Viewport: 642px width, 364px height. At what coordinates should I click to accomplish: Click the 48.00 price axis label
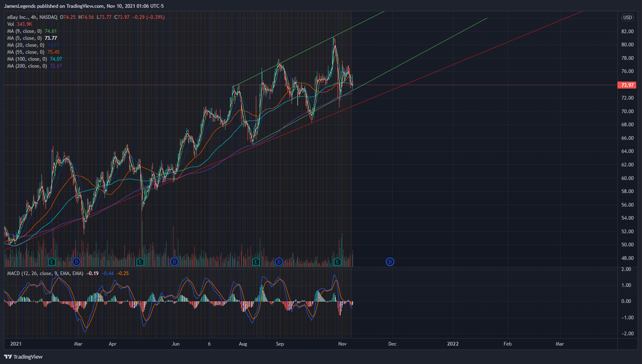[627, 258]
